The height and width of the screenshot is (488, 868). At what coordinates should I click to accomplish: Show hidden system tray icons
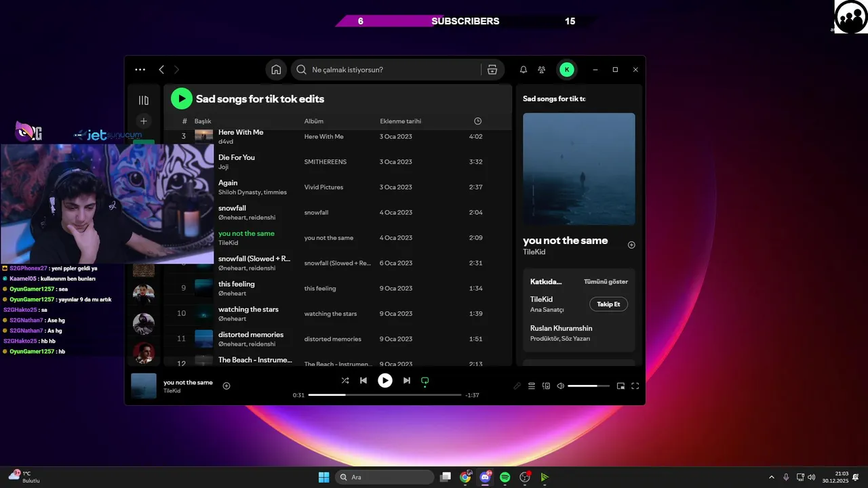[771, 477]
